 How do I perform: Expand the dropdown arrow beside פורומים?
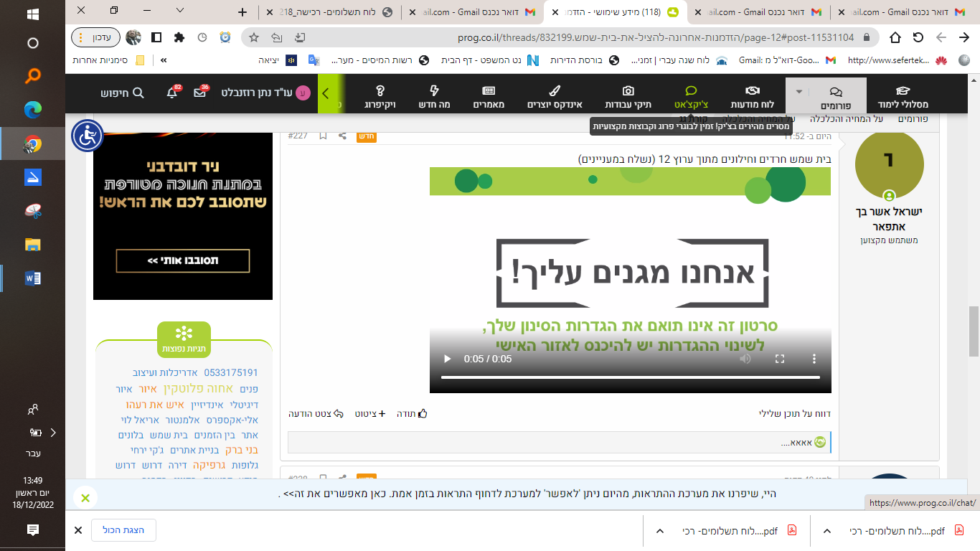coord(798,92)
